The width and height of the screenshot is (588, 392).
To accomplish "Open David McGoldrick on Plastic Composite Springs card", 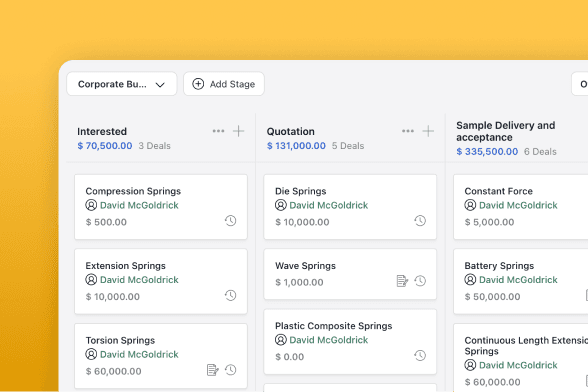I will 328,340.
